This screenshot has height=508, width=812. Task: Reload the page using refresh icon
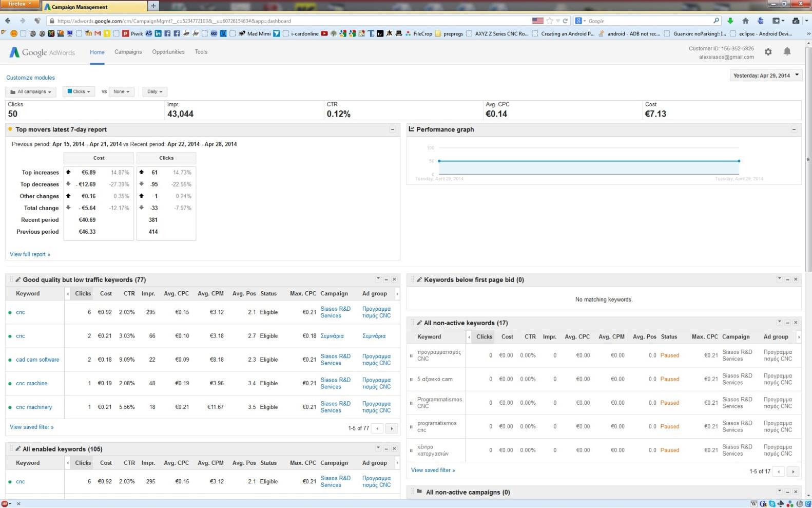pyautogui.click(x=565, y=21)
